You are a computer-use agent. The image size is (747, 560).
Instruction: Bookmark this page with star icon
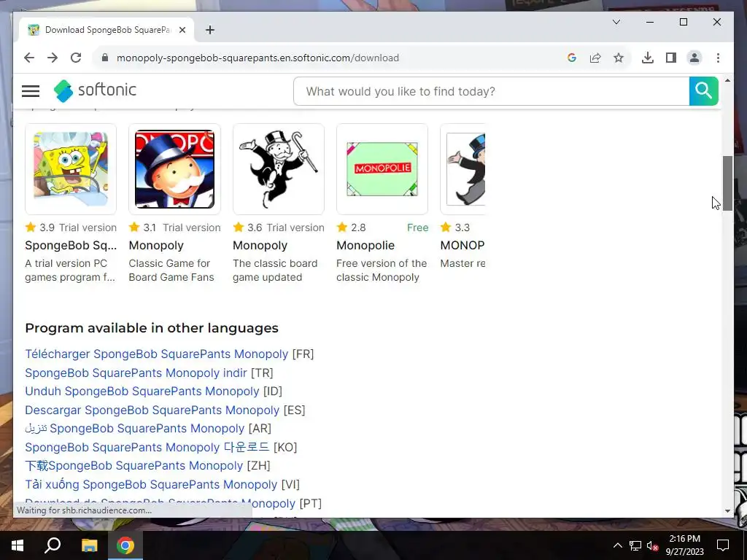point(619,58)
